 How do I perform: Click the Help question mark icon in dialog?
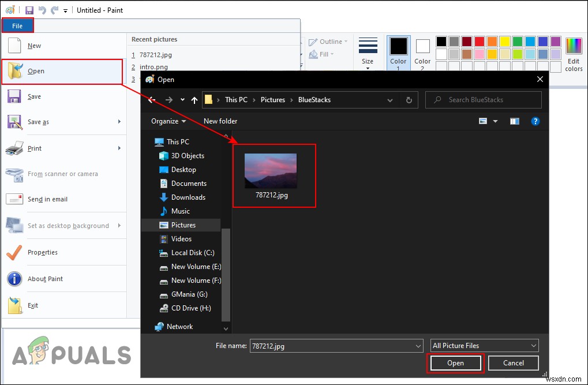tap(535, 121)
